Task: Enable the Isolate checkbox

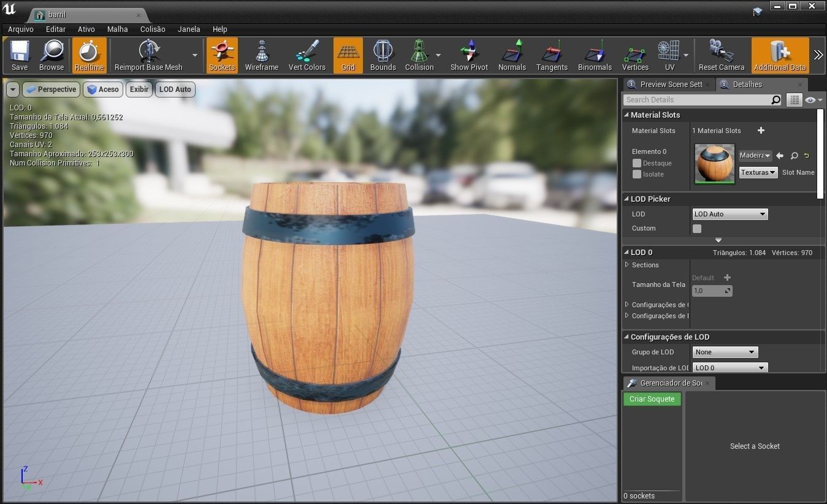Action: click(637, 174)
